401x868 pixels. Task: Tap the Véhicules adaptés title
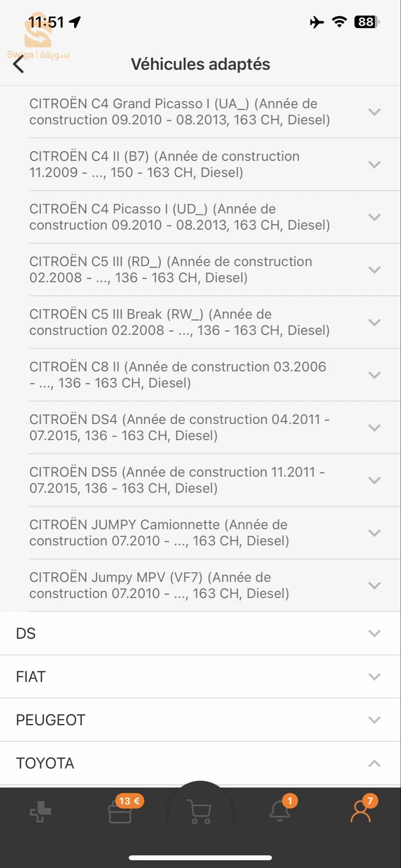(200, 64)
